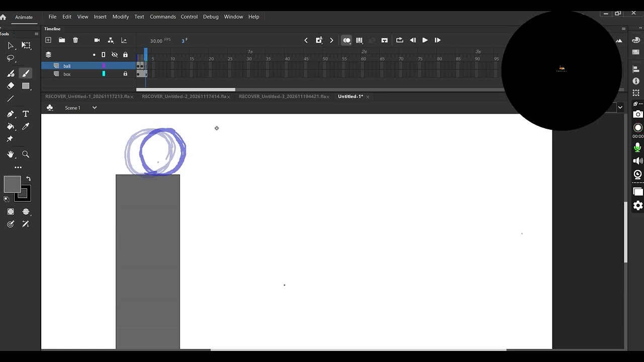Select the Eraser tool

pyautogui.click(x=11, y=86)
